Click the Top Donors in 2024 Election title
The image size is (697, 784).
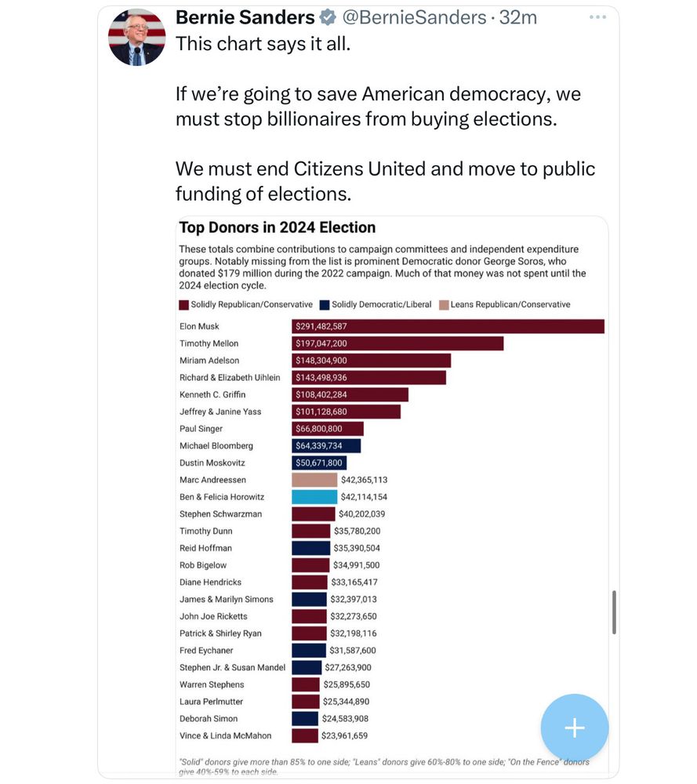[278, 227]
